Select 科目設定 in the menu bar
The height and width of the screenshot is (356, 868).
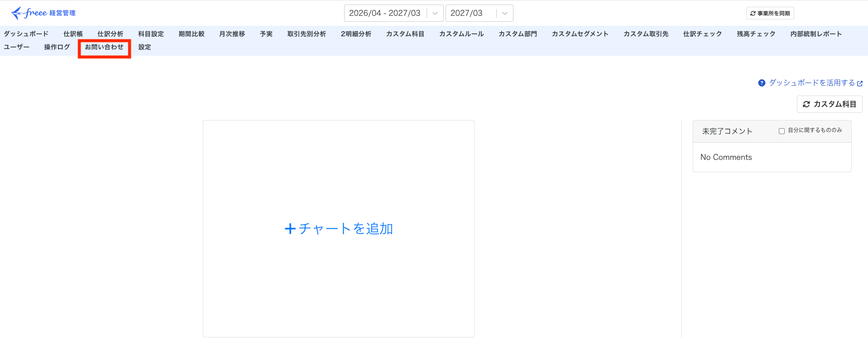click(151, 34)
